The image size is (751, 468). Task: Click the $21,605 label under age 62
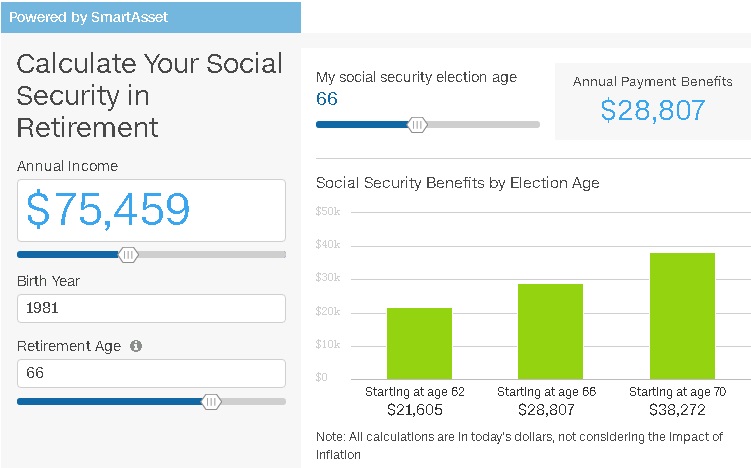[x=415, y=410]
